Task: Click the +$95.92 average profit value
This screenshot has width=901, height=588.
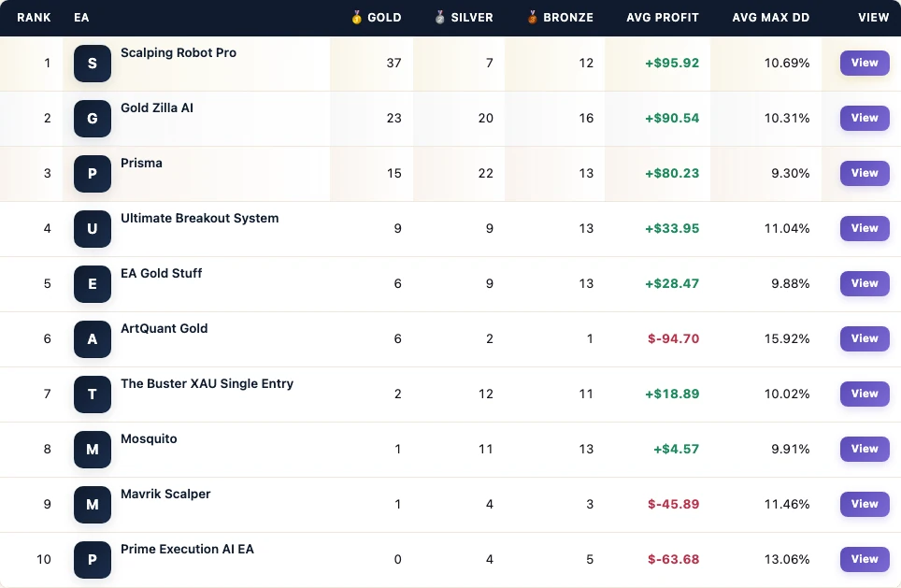Action: point(672,64)
